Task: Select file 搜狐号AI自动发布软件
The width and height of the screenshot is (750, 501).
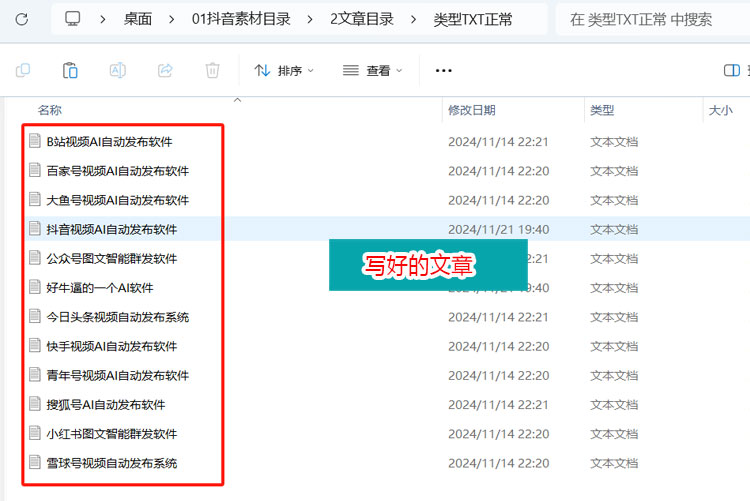Action: coord(106,404)
